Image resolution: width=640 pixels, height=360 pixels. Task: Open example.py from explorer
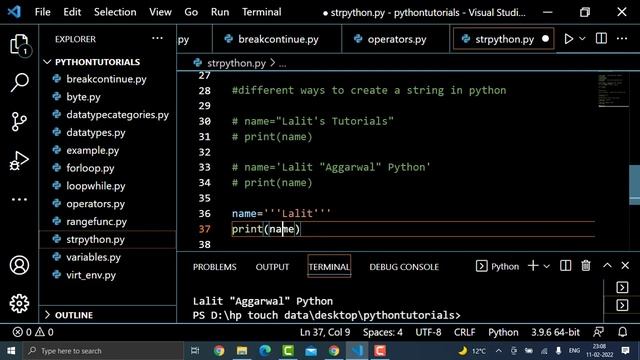[93, 150]
